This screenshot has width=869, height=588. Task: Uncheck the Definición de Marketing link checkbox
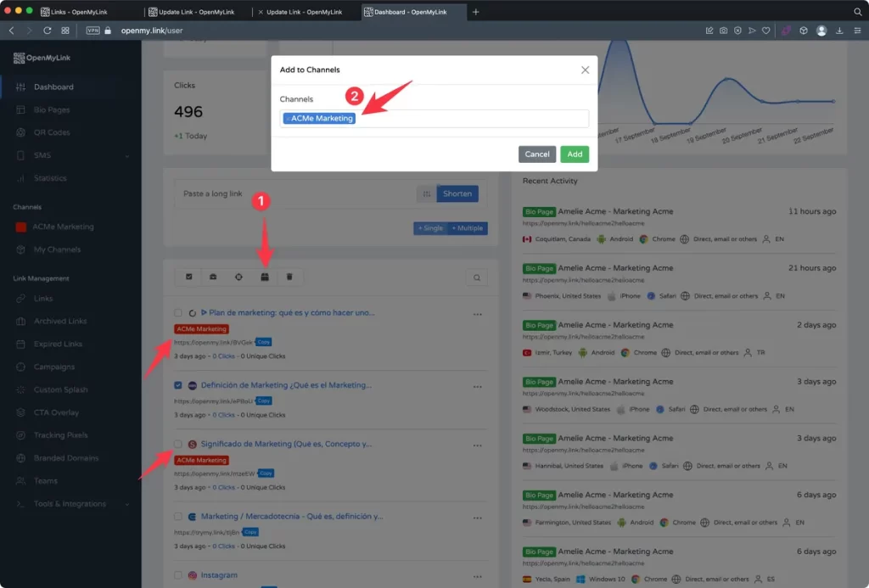[x=178, y=385]
